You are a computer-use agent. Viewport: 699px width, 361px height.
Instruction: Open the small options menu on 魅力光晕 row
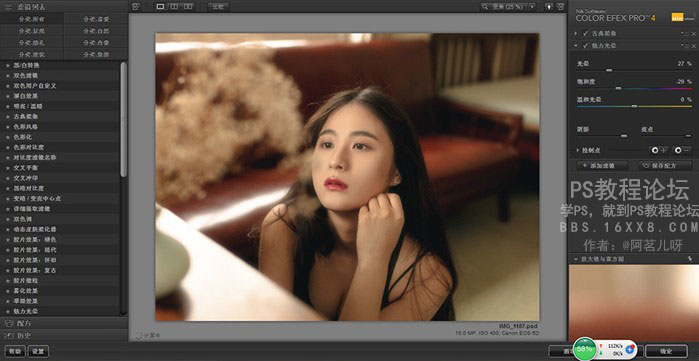[x=683, y=45]
